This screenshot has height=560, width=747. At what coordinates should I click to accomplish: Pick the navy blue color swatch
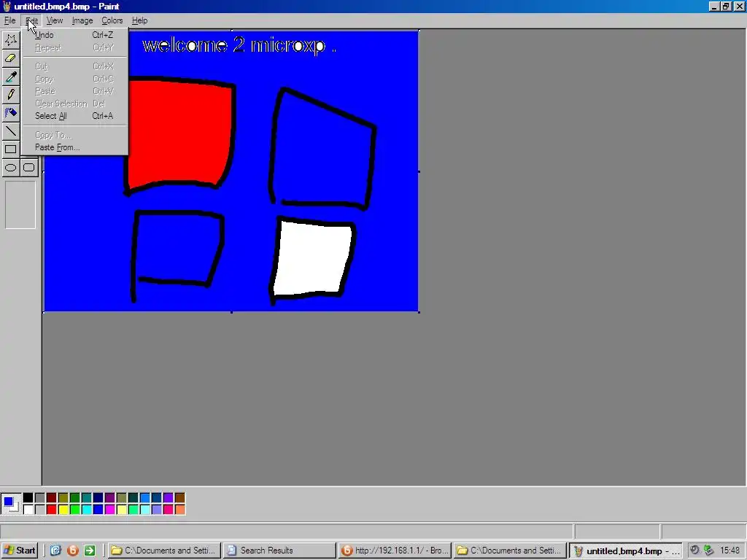pyautogui.click(x=98, y=498)
